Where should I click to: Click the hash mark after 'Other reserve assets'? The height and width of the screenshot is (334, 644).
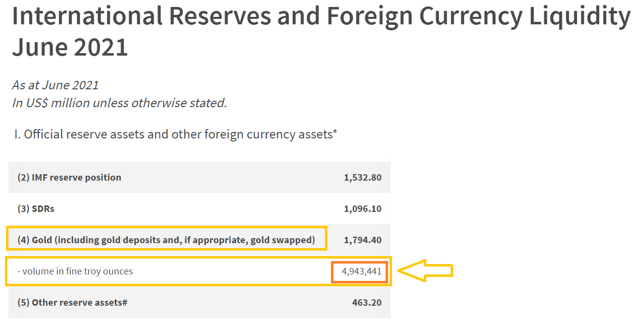tap(124, 302)
